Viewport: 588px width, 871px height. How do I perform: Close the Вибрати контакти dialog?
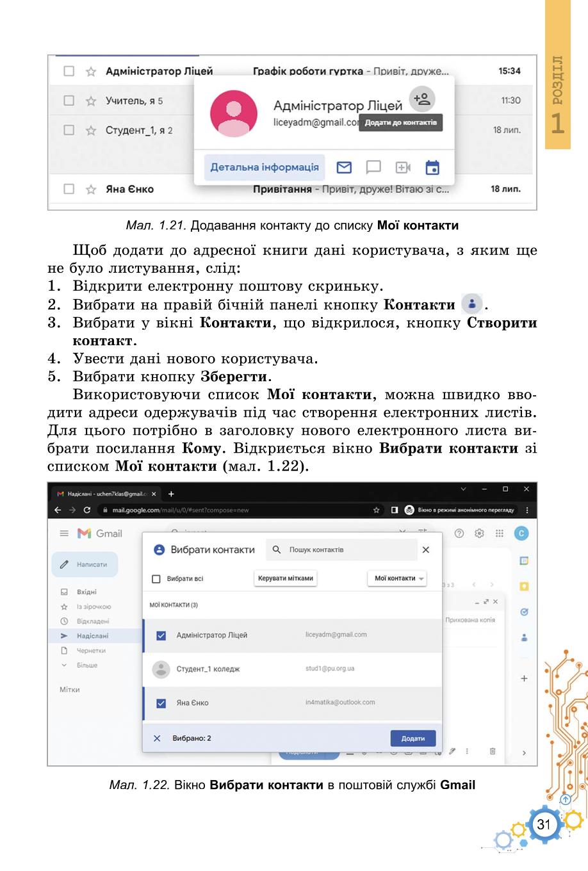click(x=426, y=549)
